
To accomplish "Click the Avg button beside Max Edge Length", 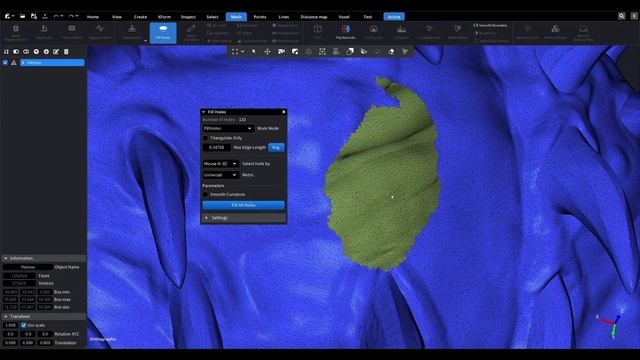I will click(276, 147).
